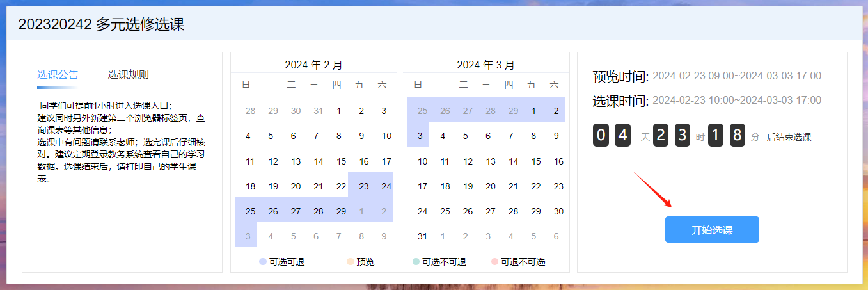
Task: Switch to the 选课规则 tab
Action: [128, 75]
